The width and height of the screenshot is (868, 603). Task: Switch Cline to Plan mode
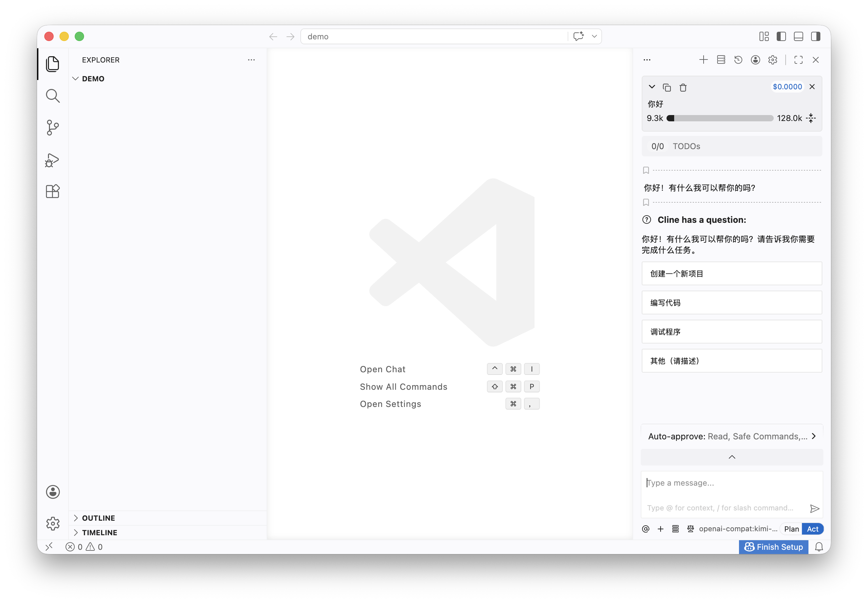(791, 529)
